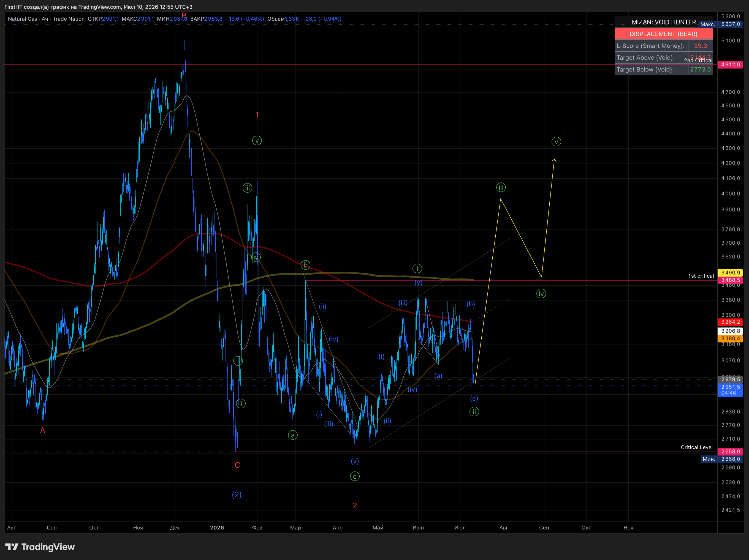Click green circled v above the February peak
This screenshot has height=560, width=749.
click(257, 141)
